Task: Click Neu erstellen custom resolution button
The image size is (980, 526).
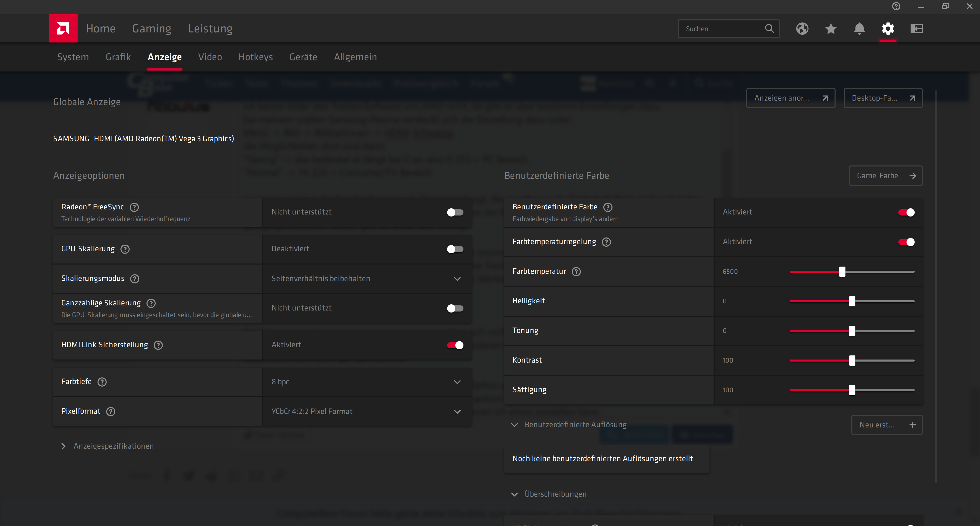Action: coord(886,425)
